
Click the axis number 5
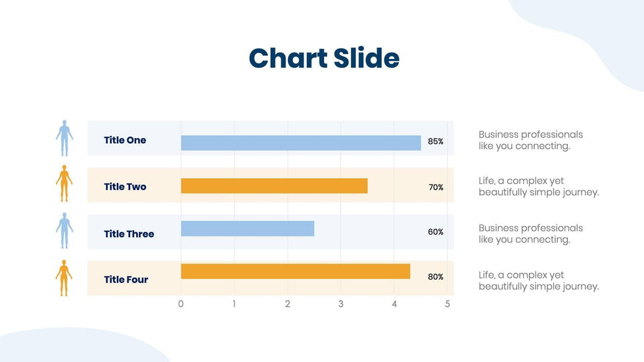(x=448, y=304)
